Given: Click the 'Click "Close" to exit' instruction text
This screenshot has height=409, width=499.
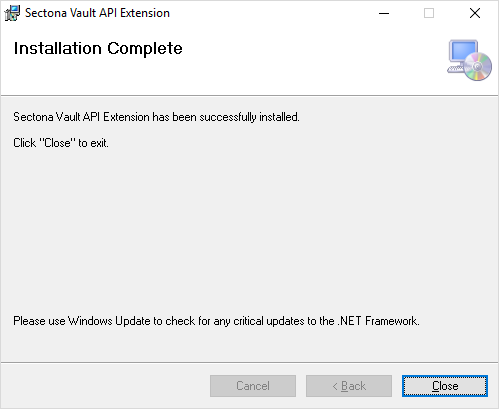Looking at the screenshot, I should [x=61, y=143].
